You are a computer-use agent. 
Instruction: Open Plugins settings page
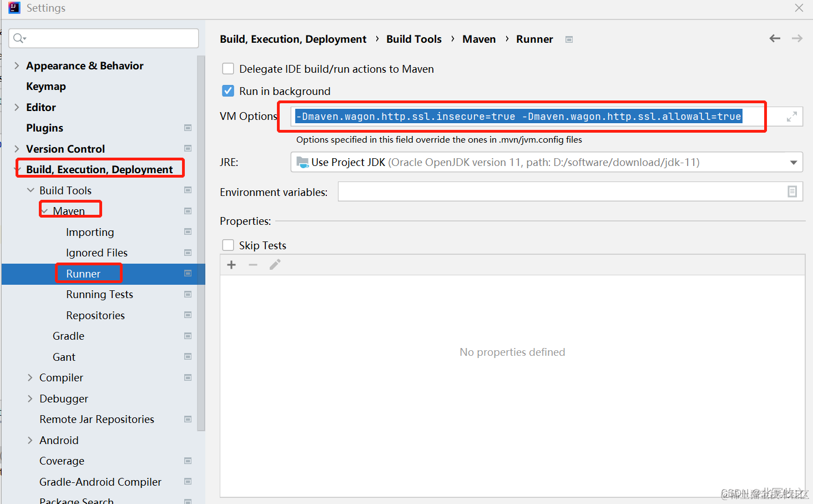click(x=44, y=128)
